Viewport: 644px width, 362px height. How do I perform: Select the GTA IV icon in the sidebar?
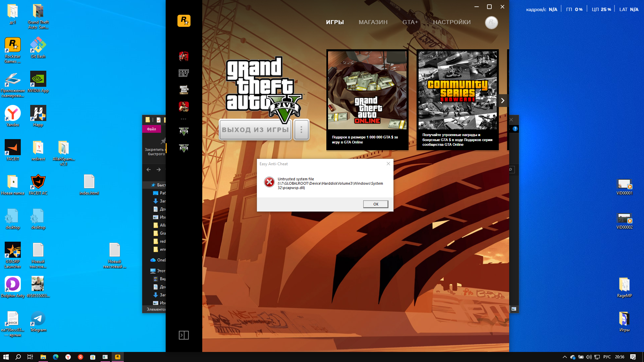pos(184,73)
